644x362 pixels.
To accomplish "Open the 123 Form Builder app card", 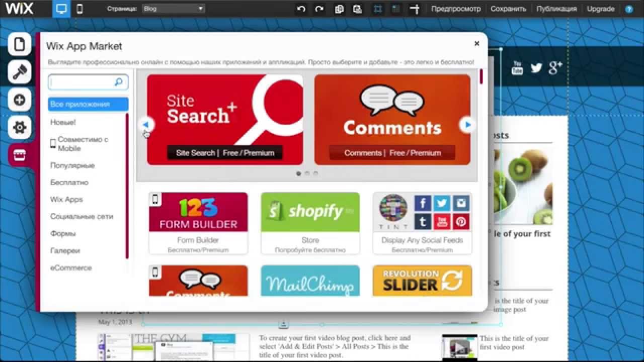I will point(198,223).
